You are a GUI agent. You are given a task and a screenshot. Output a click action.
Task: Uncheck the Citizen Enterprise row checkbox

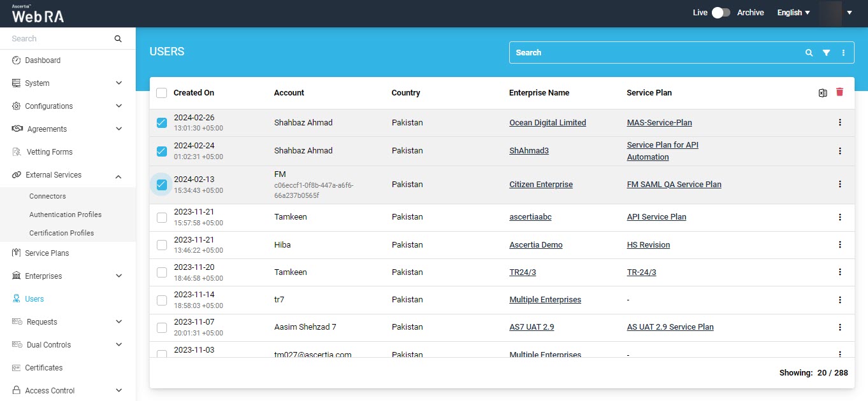tap(162, 185)
